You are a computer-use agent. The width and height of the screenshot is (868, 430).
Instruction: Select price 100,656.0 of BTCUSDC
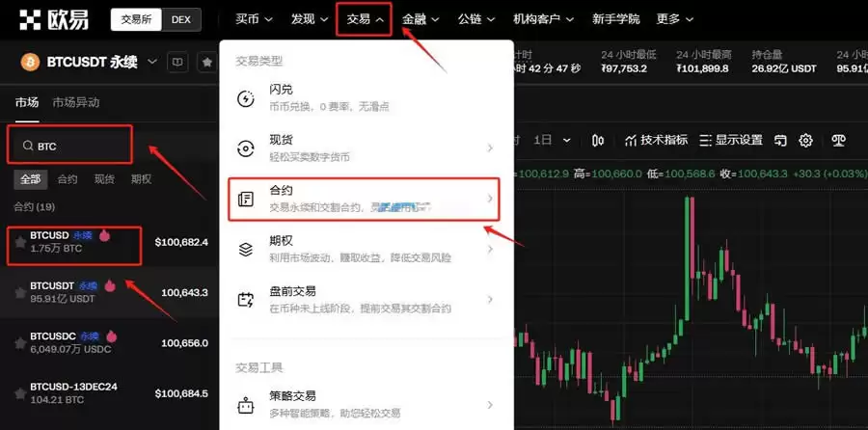click(185, 343)
